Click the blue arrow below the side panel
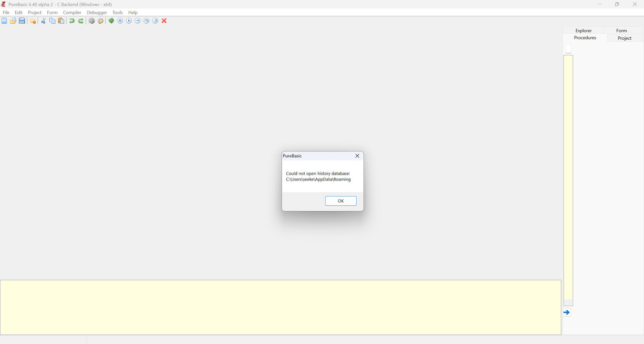Image resolution: width=644 pixels, height=344 pixels. pos(567,312)
